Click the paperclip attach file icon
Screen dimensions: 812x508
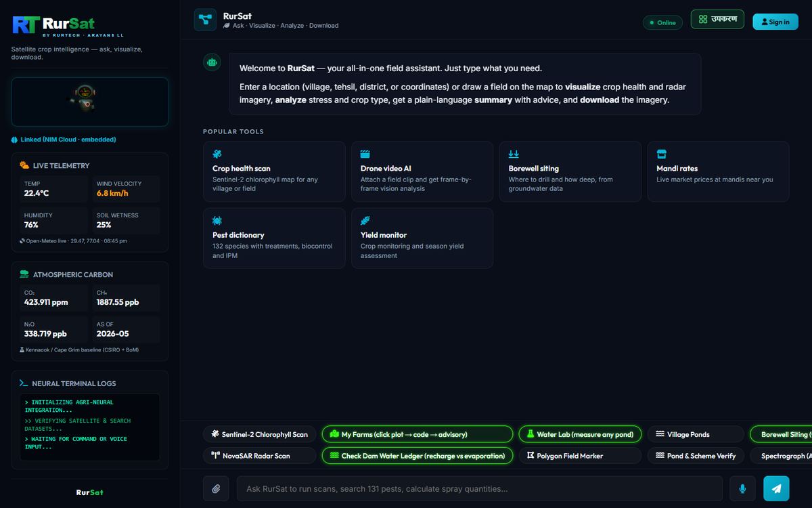coord(216,488)
